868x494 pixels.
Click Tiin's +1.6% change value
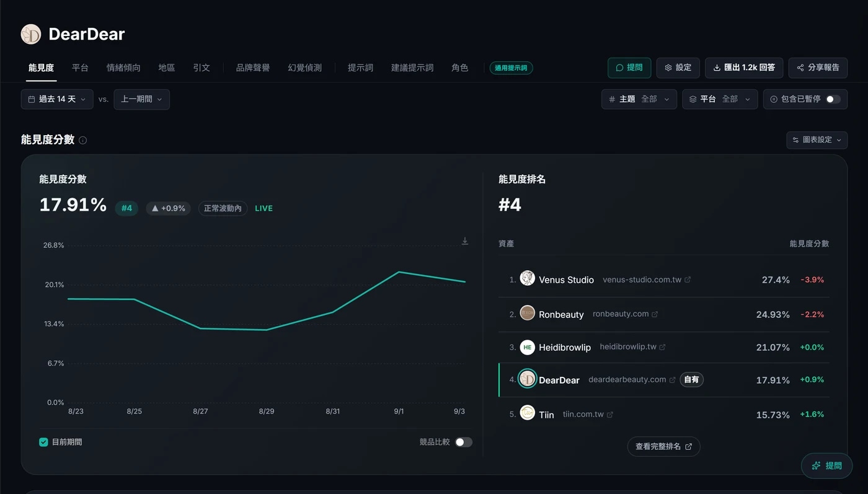pos(812,415)
